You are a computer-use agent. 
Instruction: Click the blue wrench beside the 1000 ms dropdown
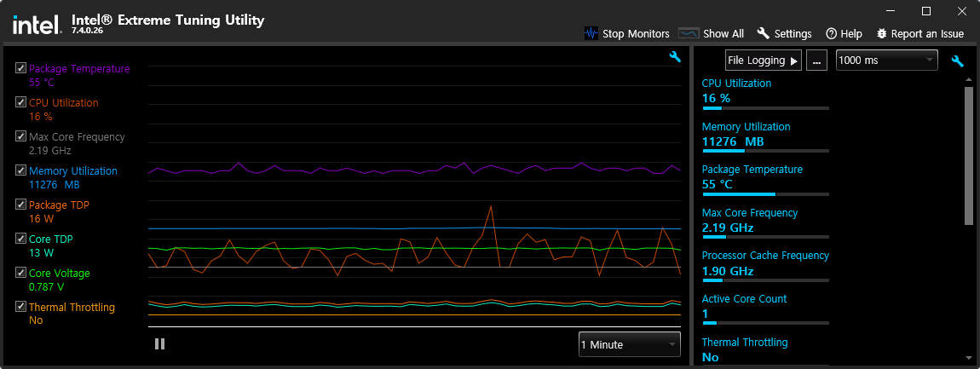click(x=958, y=61)
